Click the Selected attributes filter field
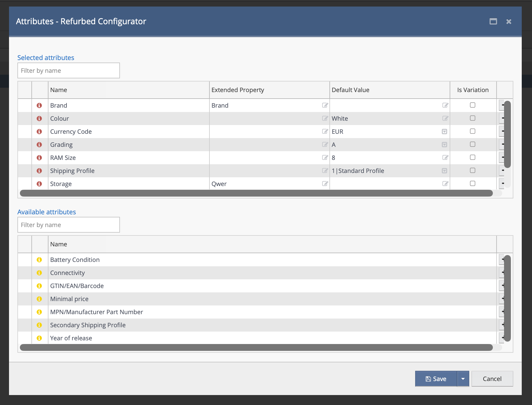This screenshot has width=532, height=405. pos(69,71)
